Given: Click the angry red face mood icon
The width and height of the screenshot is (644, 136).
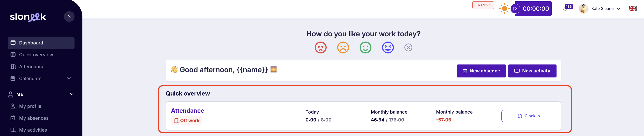Looking at the screenshot, I should click(320, 47).
